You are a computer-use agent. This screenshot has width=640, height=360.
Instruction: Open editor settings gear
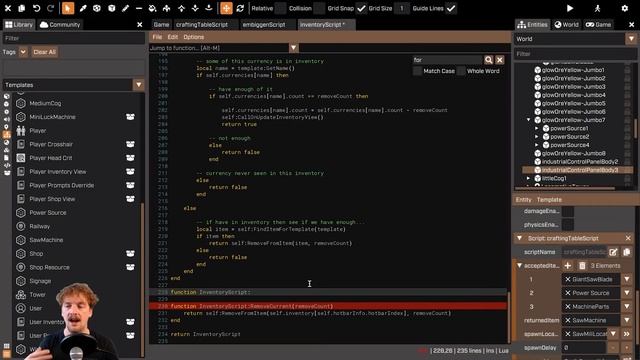(624, 8)
